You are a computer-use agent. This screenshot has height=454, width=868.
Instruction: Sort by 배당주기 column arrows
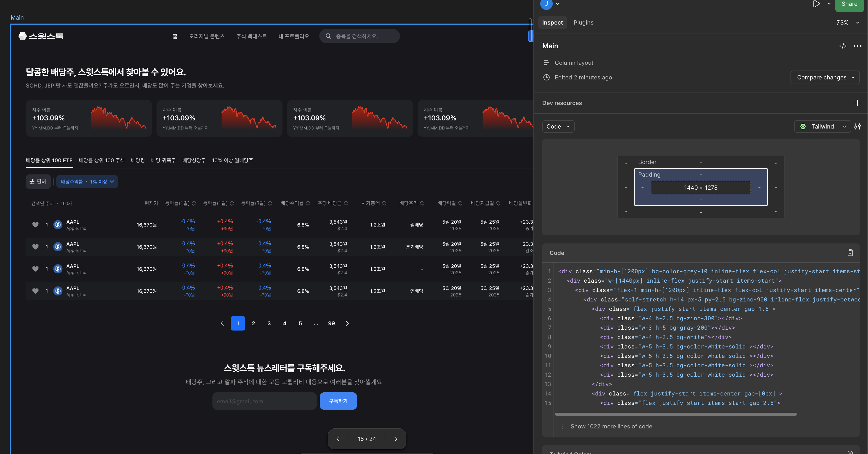pyautogui.click(x=422, y=203)
